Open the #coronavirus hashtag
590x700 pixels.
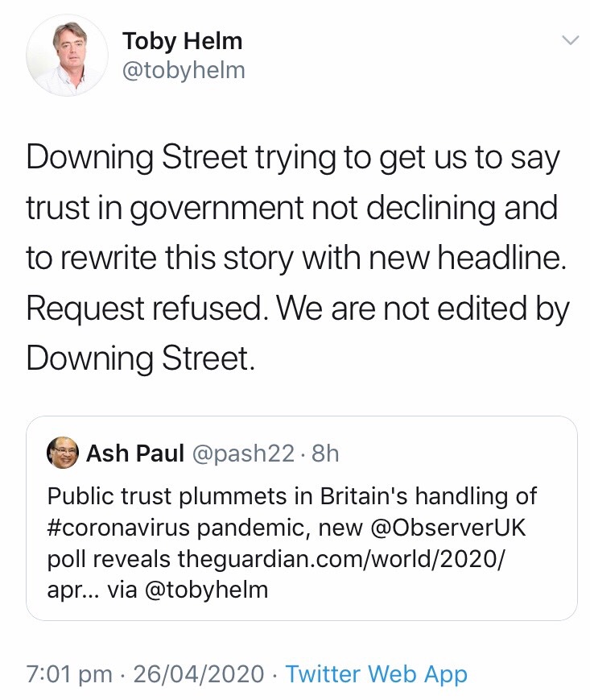(117, 527)
